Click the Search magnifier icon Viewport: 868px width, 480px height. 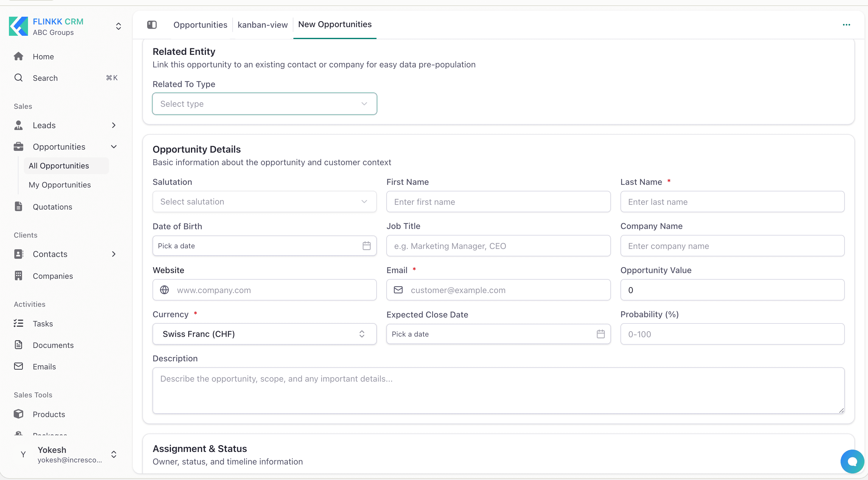[x=18, y=78]
